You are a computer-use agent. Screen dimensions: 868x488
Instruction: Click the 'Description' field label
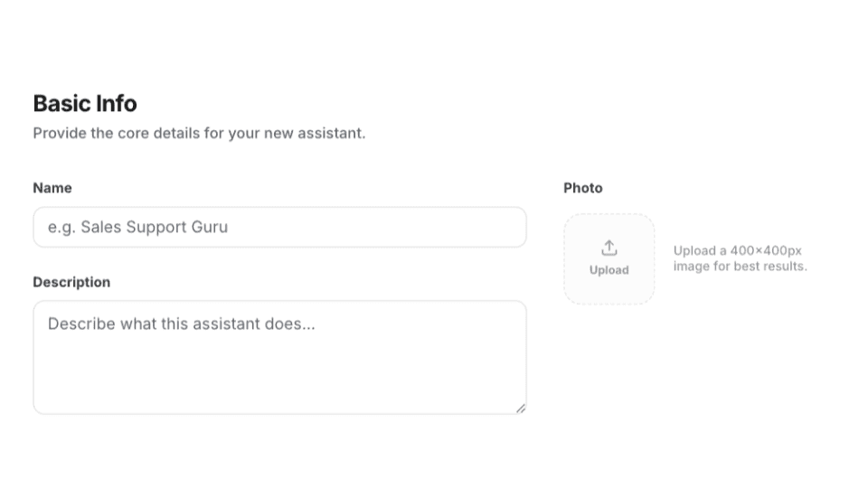tap(71, 282)
